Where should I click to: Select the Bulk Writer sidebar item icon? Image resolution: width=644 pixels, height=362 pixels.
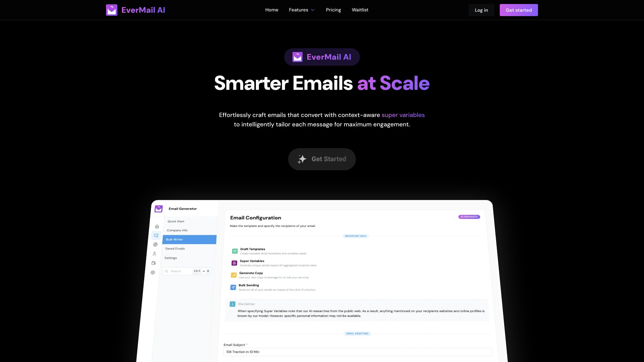point(156,236)
